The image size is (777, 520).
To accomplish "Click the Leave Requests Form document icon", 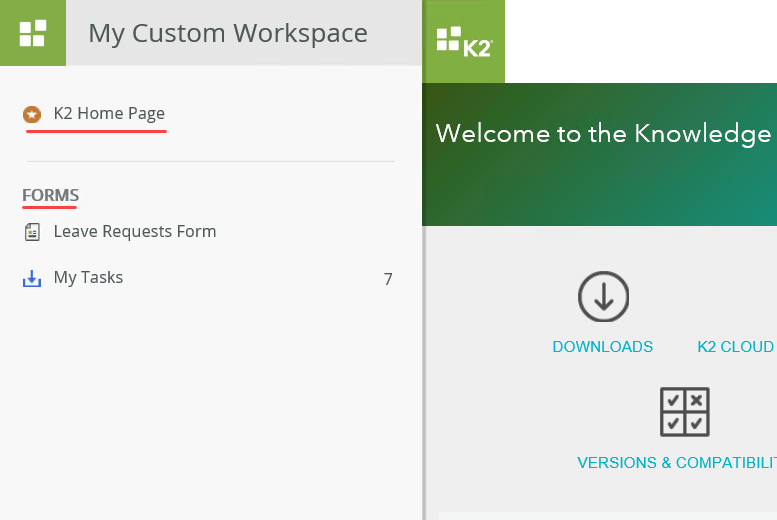I will click(32, 232).
